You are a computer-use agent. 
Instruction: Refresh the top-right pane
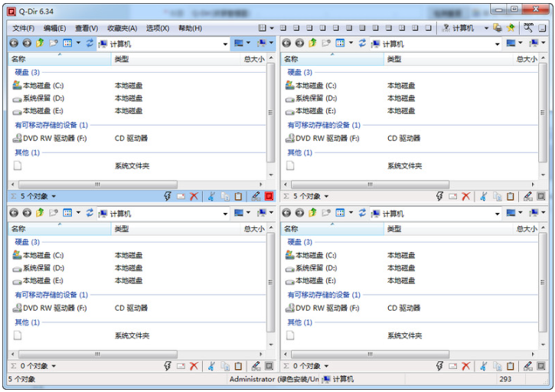[362, 43]
